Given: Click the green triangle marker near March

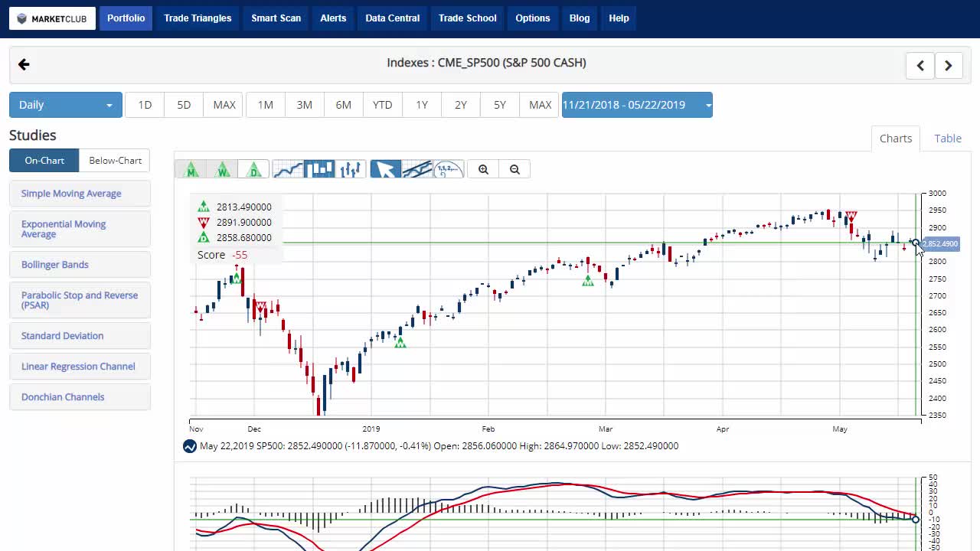Looking at the screenshot, I should (x=588, y=281).
